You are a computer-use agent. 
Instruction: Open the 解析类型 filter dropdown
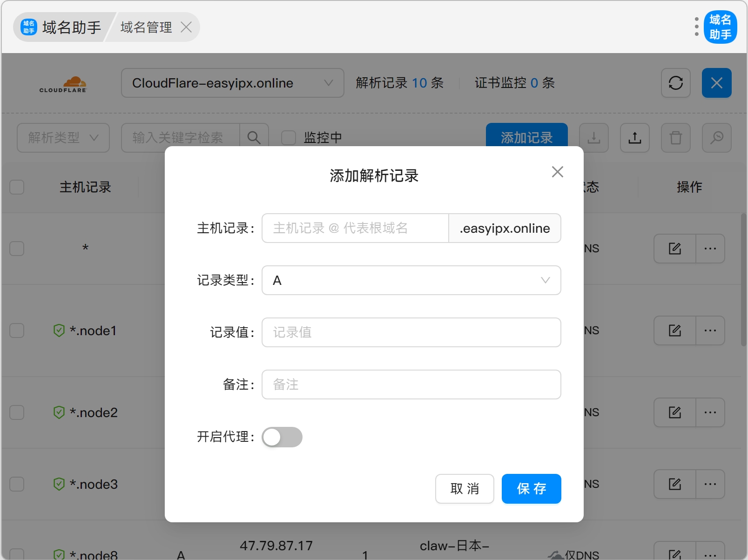63,138
